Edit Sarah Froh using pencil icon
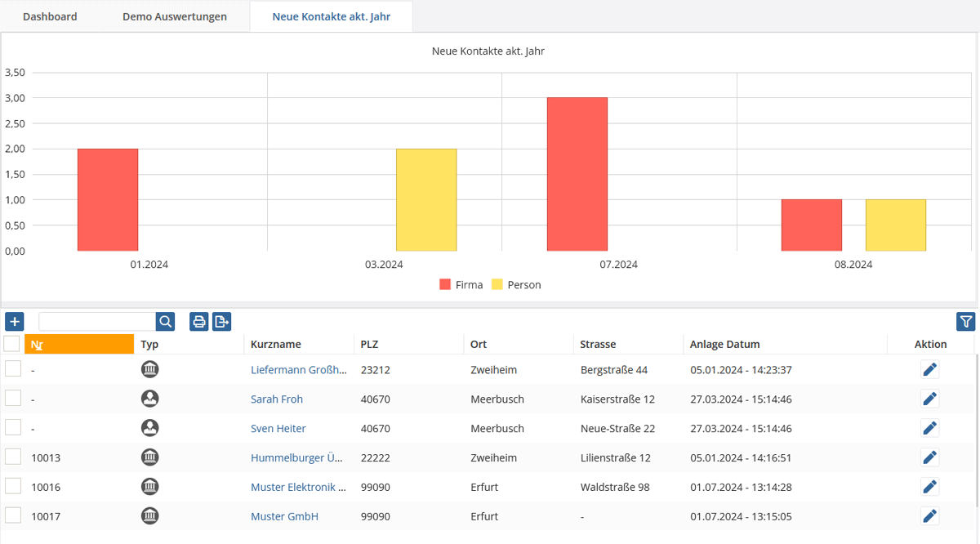 coord(929,399)
